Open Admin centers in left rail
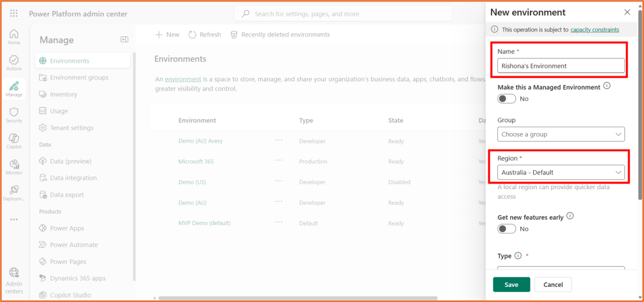The height and width of the screenshot is (302, 644). [x=14, y=281]
